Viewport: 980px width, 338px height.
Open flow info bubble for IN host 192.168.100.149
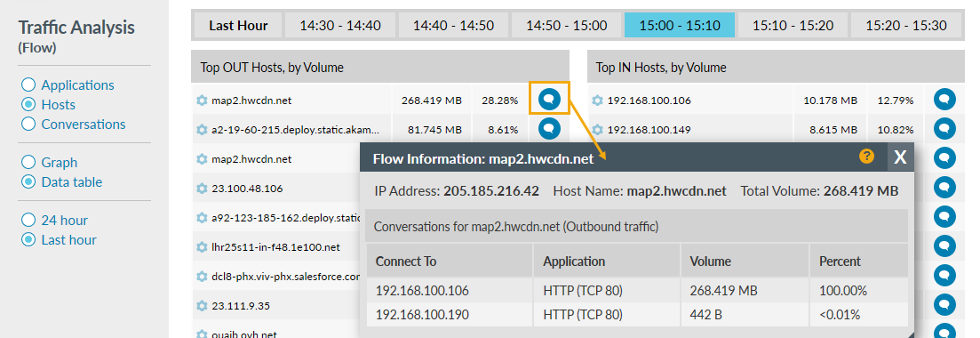pyautogui.click(x=945, y=128)
